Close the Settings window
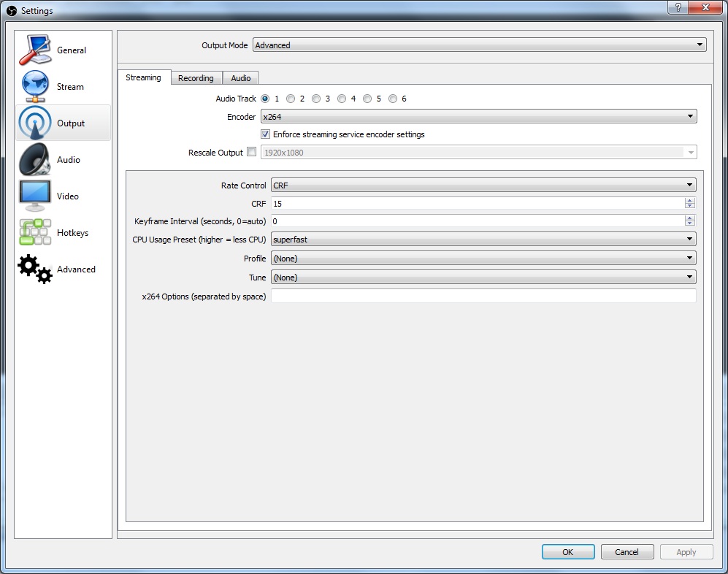 705,7
